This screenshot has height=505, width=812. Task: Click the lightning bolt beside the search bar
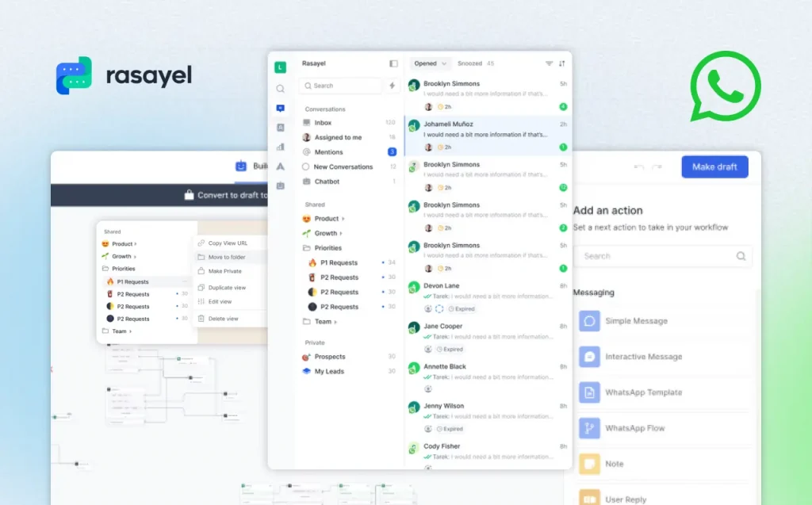pos(392,86)
